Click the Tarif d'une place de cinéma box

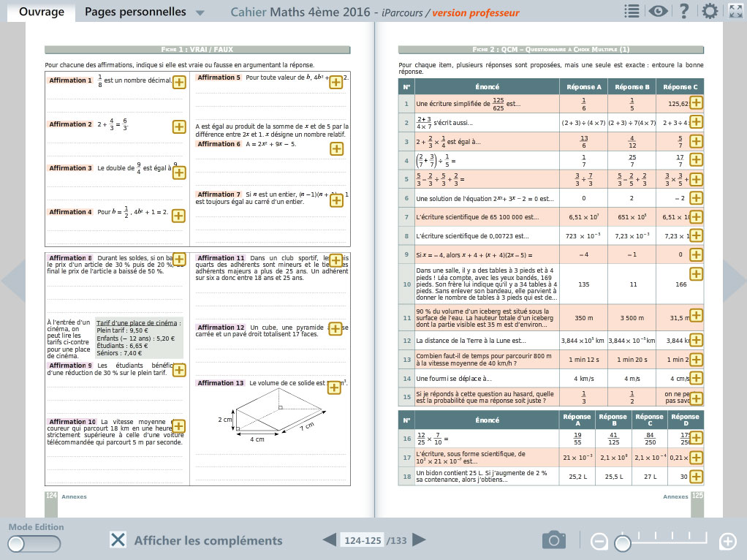pyautogui.click(x=139, y=338)
